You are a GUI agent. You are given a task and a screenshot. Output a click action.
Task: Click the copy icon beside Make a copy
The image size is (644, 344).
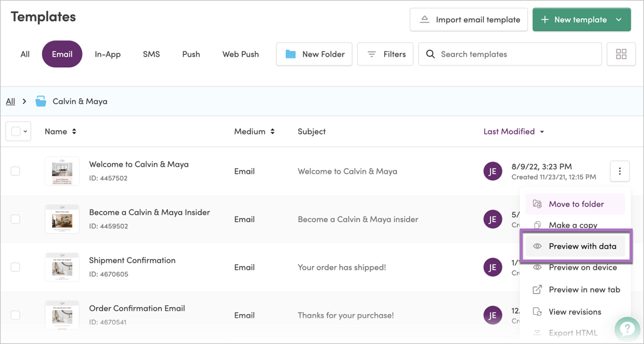pyautogui.click(x=537, y=225)
